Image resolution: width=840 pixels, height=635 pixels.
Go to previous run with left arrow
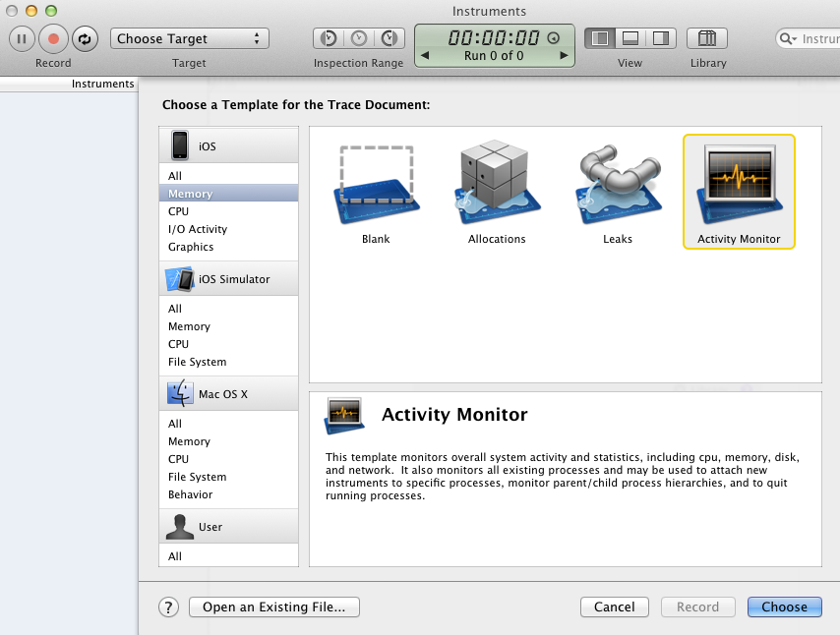click(x=425, y=55)
